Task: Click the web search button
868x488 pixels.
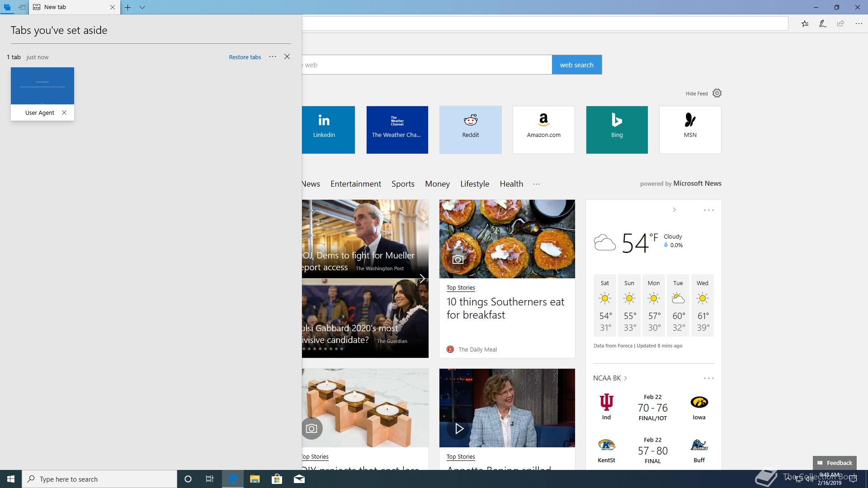Action: coord(577,65)
